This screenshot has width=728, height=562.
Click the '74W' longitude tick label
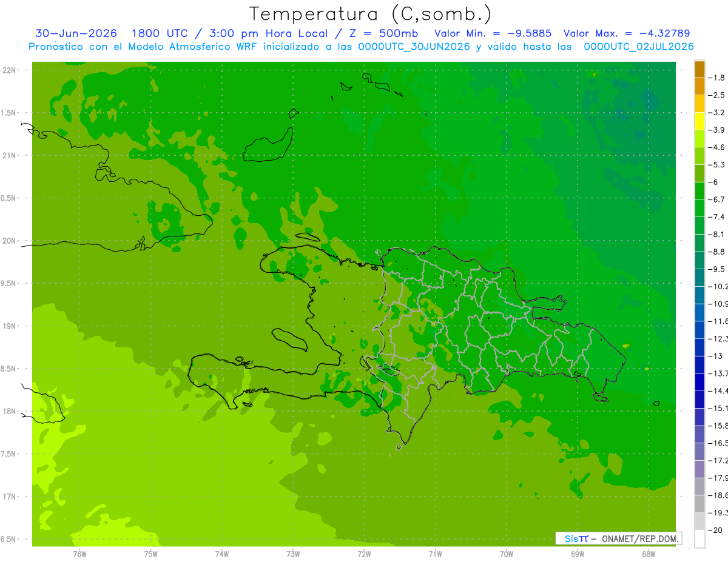point(222,554)
